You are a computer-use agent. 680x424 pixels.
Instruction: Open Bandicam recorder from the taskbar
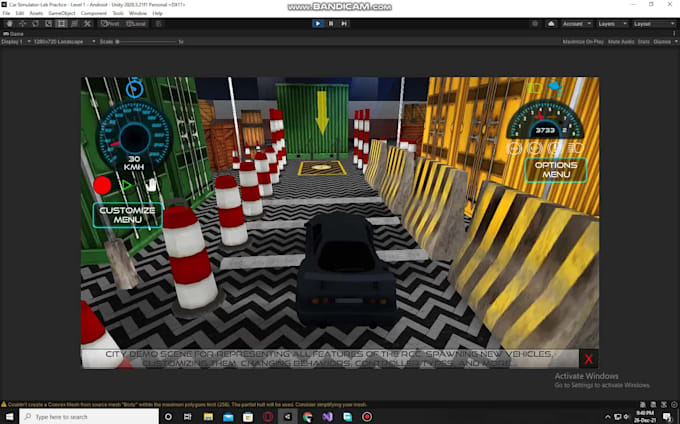pos(367,417)
